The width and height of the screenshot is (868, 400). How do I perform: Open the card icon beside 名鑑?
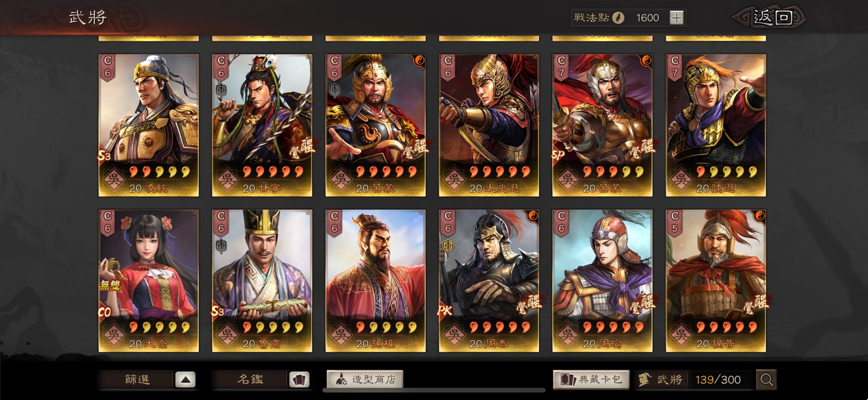click(299, 380)
